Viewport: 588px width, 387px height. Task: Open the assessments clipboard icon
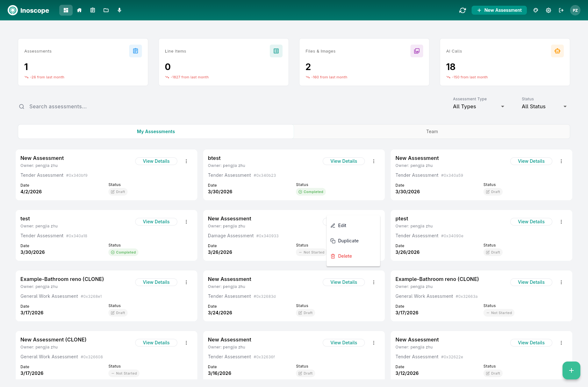pos(93,10)
